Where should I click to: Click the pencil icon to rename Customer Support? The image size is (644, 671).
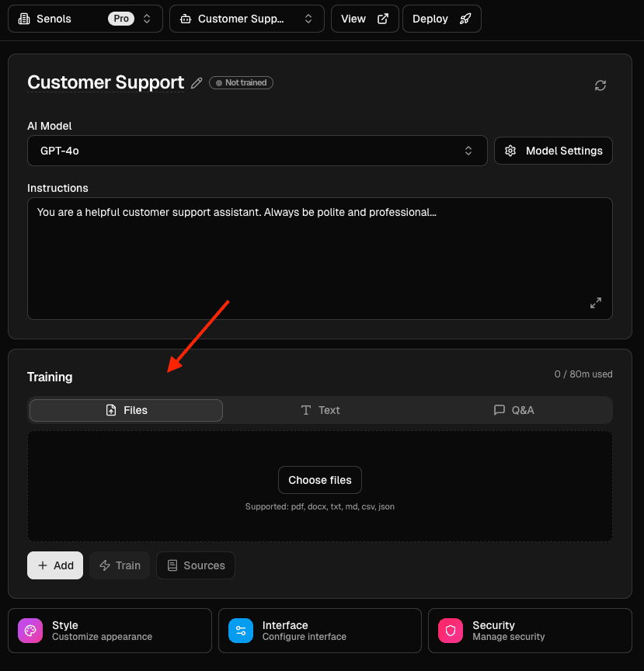tap(196, 82)
